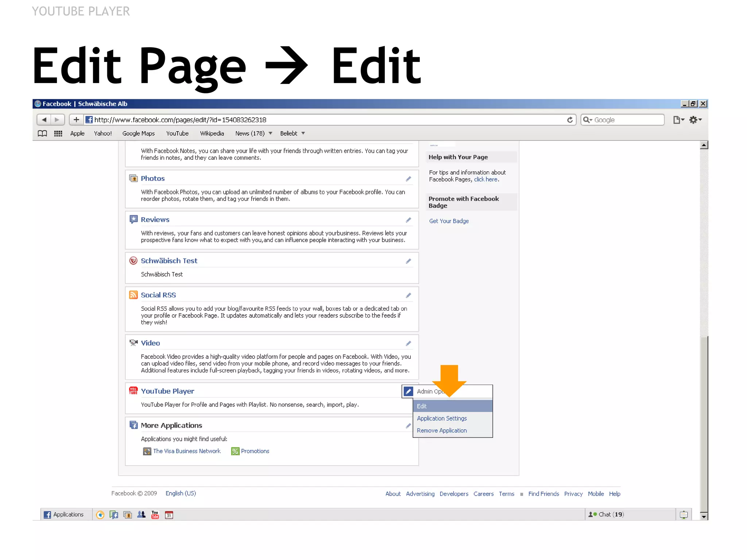This screenshot has width=747, height=560.
Task: Click the vertical scrollbar down arrow
Action: [x=704, y=516]
